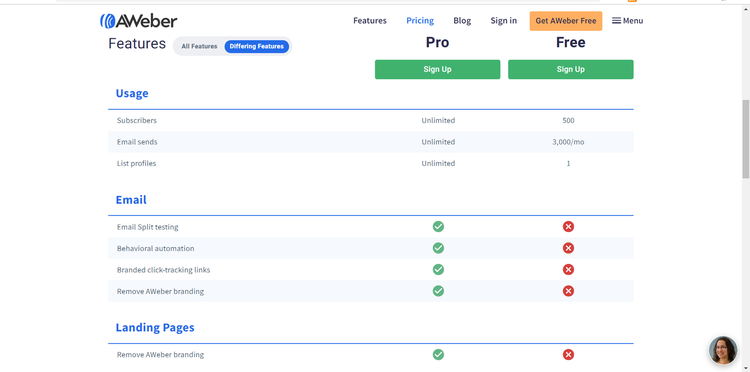The width and height of the screenshot is (750, 372).
Task: Click Unlimited value for List profiles
Action: pos(438,164)
